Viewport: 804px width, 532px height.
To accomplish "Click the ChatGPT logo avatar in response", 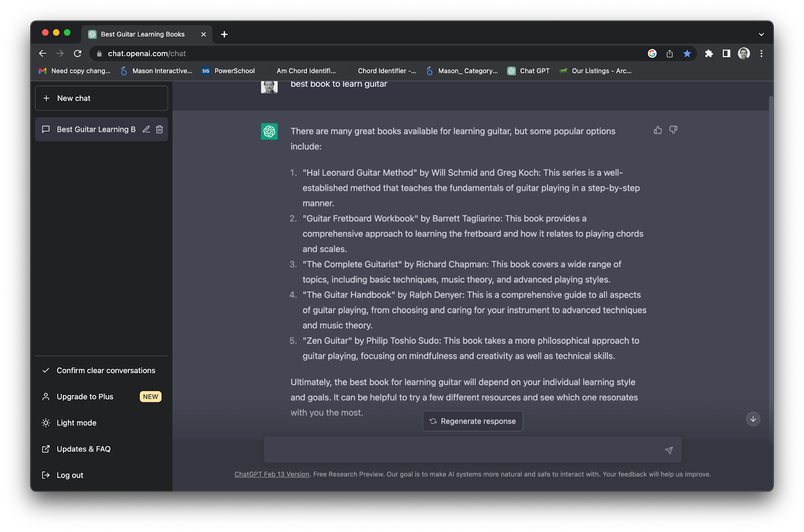I will click(269, 131).
